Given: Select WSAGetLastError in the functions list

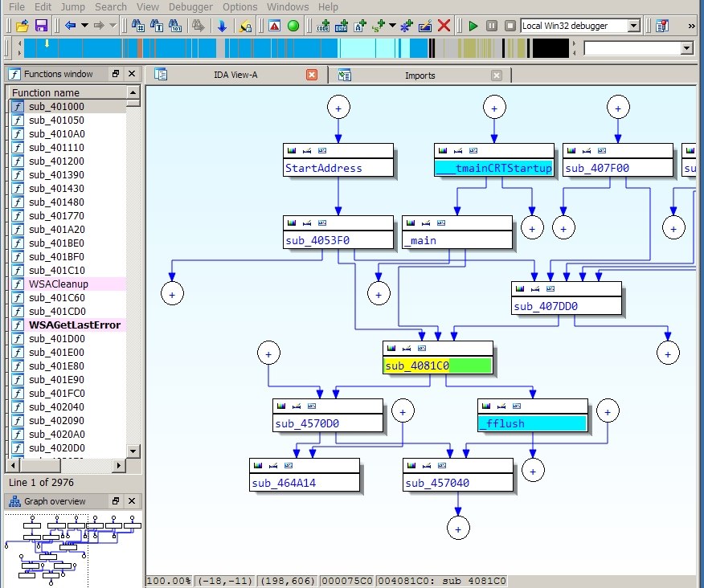Looking at the screenshot, I should (x=74, y=325).
